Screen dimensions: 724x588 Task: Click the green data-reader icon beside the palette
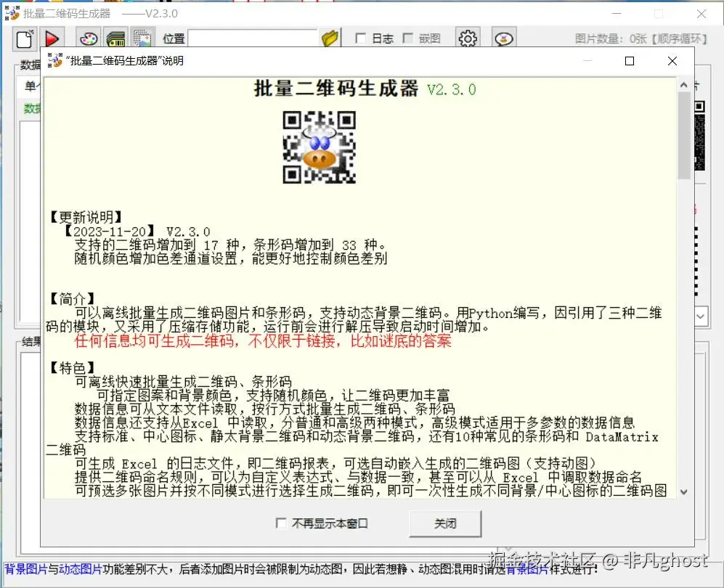[116, 38]
